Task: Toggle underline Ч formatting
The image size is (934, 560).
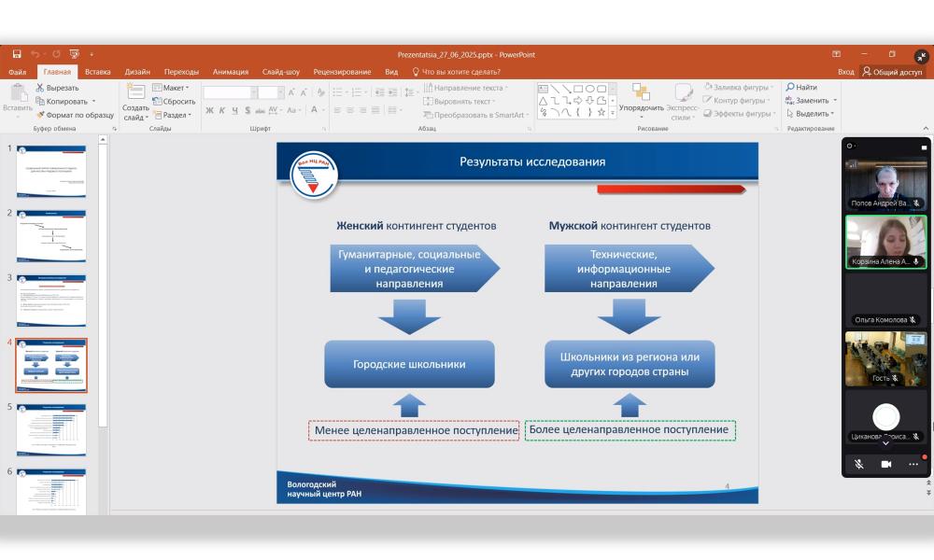Action: coord(234,110)
